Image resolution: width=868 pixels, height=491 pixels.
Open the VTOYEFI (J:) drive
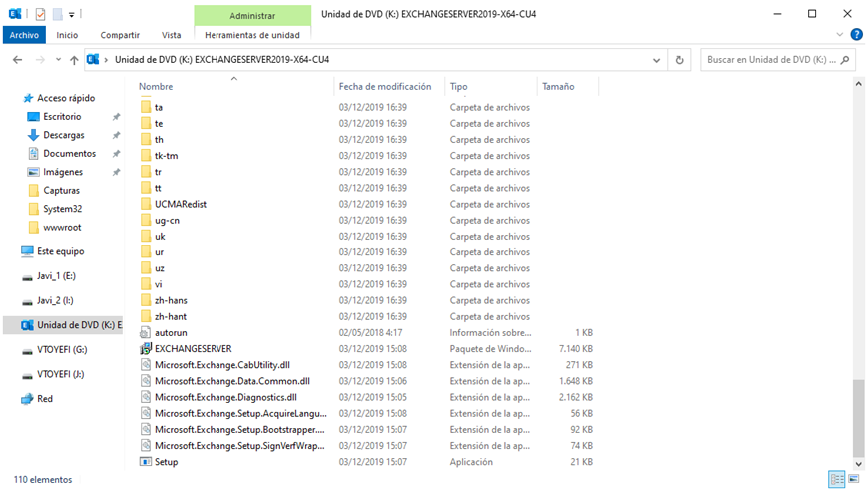point(60,374)
